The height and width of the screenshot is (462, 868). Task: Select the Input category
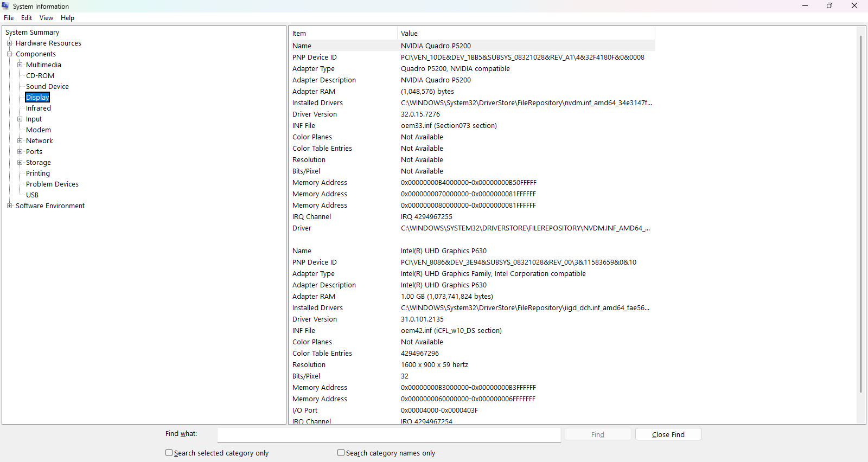(x=34, y=119)
